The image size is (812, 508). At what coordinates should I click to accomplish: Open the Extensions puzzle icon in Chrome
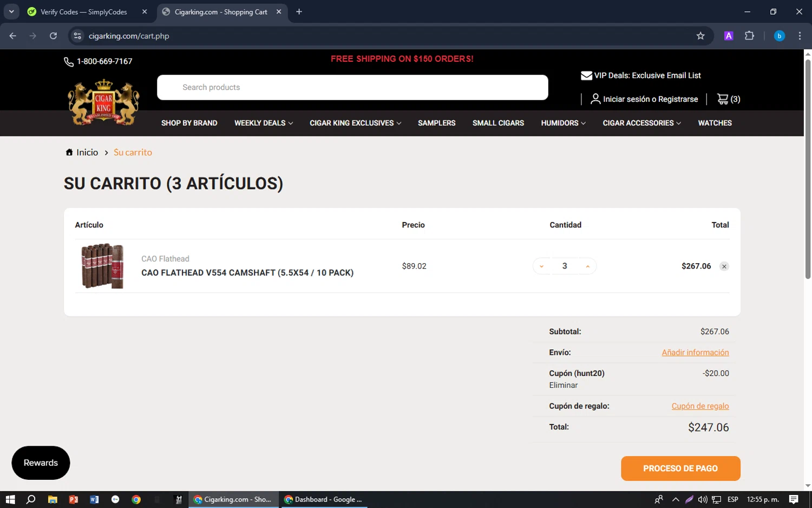749,36
